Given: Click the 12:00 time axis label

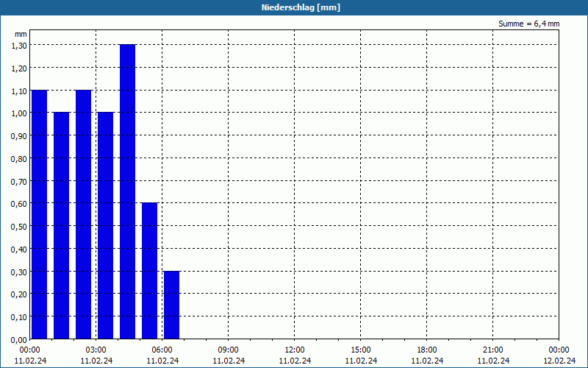Looking at the screenshot, I should pyautogui.click(x=295, y=350).
